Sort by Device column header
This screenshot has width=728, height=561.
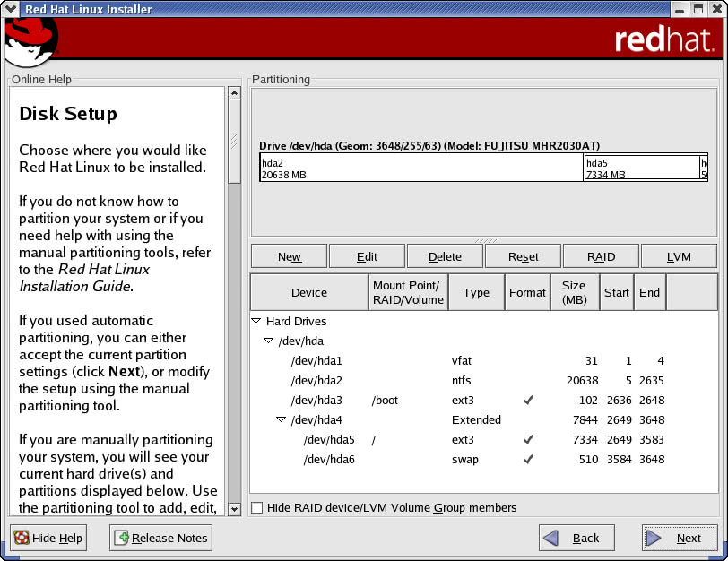point(309,292)
